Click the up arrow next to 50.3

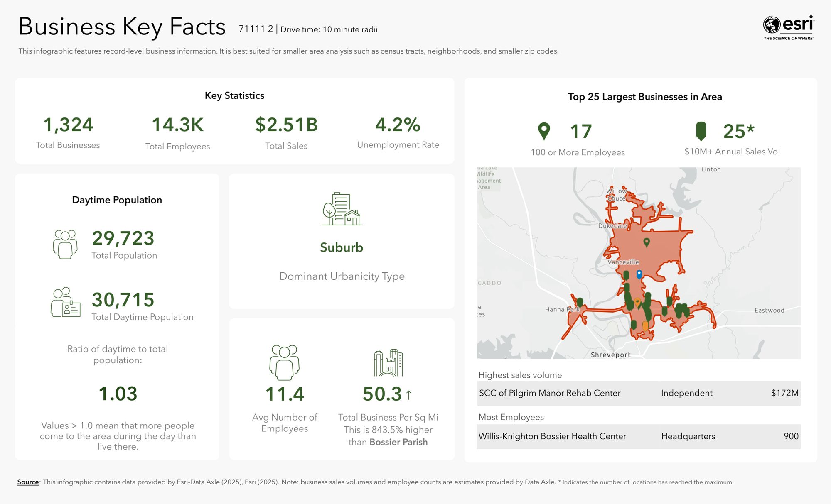[x=408, y=394]
